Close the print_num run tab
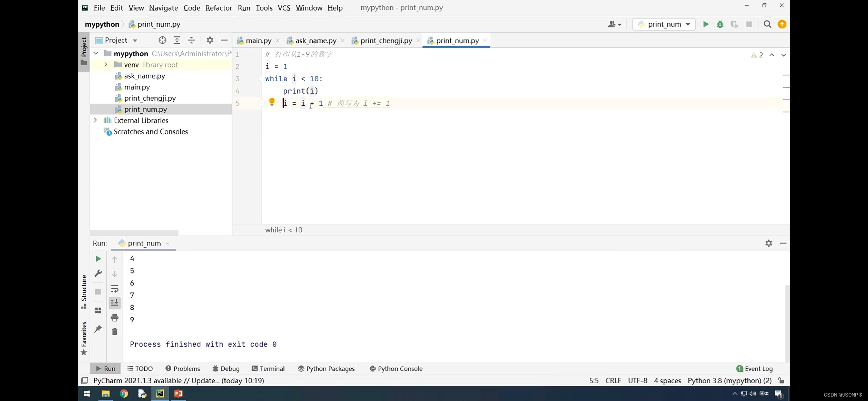The width and height of the screenshot is (868, 401). (167, 243)
